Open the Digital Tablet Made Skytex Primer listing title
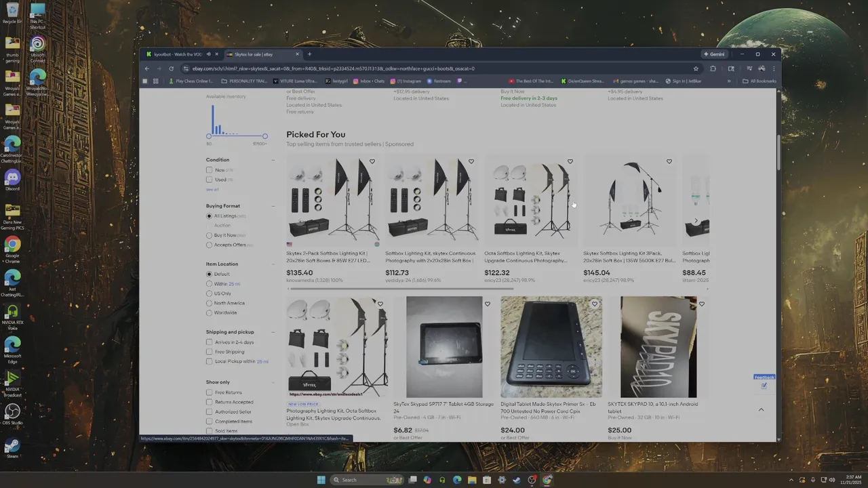Viewport: 868px width, 488px height. [549, 407]
